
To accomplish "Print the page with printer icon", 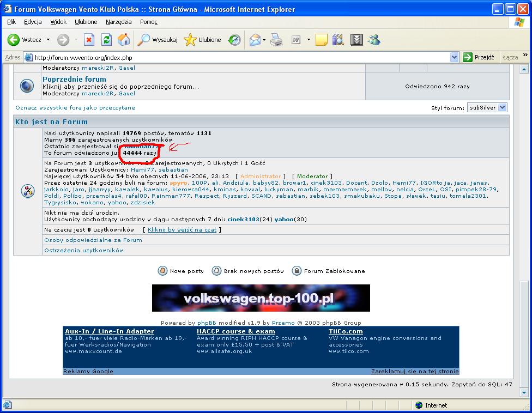I will (276, 40).
